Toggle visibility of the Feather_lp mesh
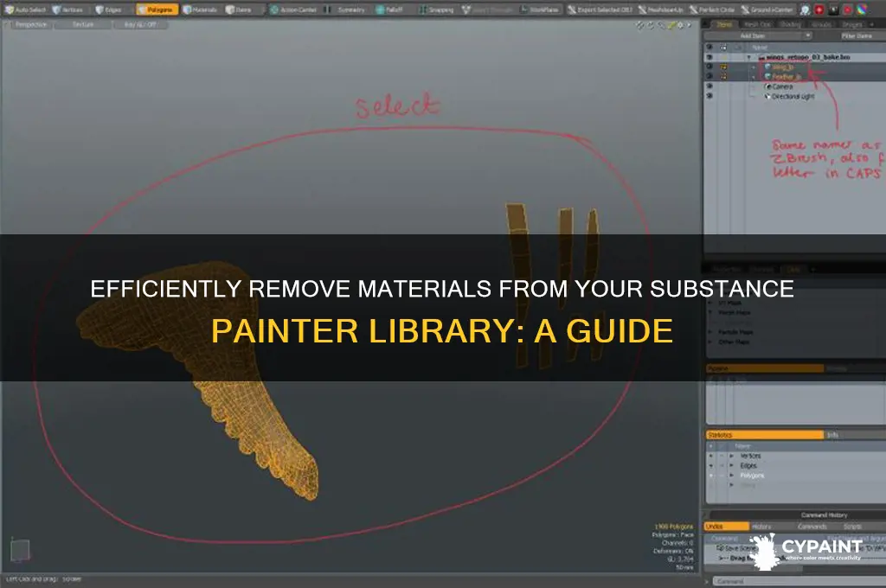This screenshot has height=588, width=886. 709,76
